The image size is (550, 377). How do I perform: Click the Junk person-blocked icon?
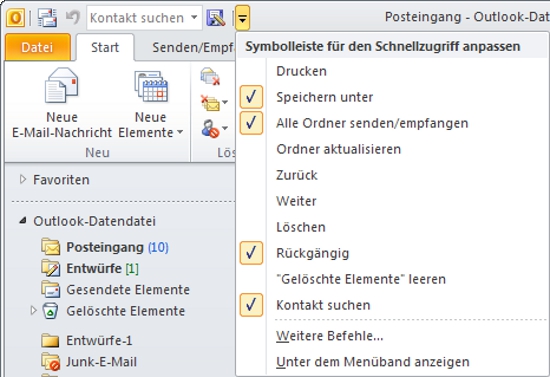pos(210,129)
